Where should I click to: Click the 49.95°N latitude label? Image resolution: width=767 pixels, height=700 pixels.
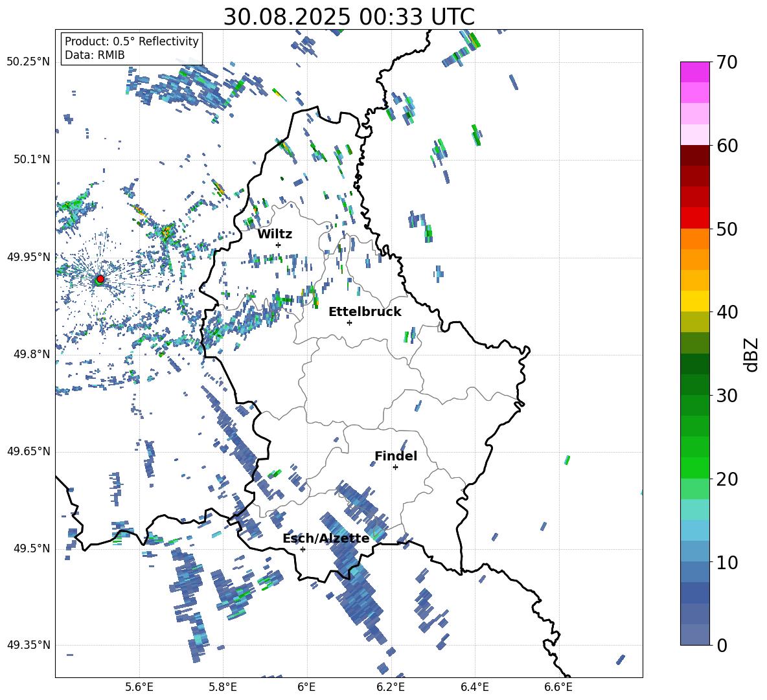pyautogui.click(x=29, y=256)
